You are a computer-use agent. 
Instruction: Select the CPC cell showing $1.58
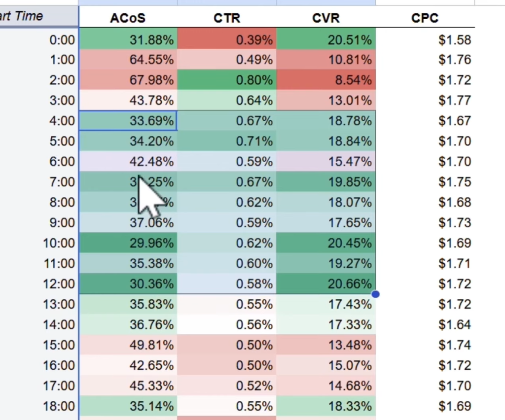pyautogui.click(x=425, y=39)
